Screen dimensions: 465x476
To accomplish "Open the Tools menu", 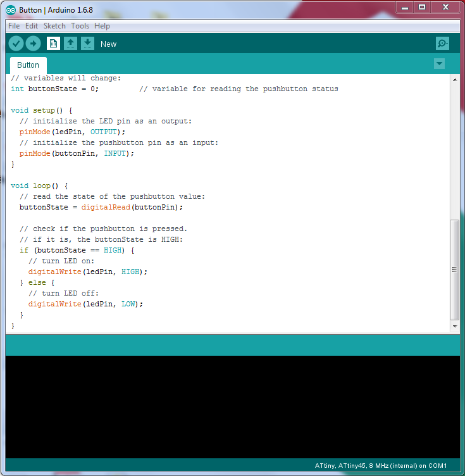I will pyautogui.click(x=80, y=26).
